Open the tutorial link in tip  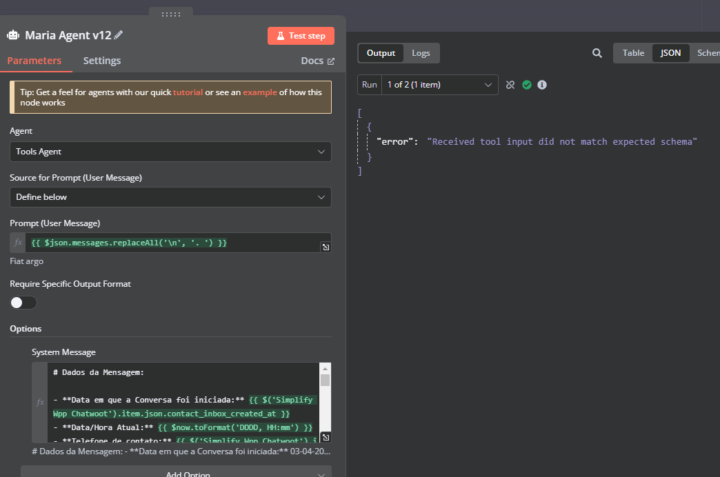pos(188,92)
